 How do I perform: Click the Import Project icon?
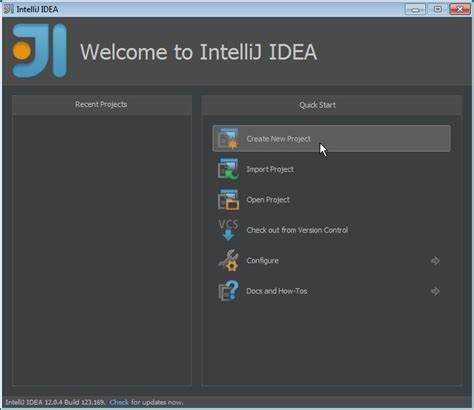point(228,169)
